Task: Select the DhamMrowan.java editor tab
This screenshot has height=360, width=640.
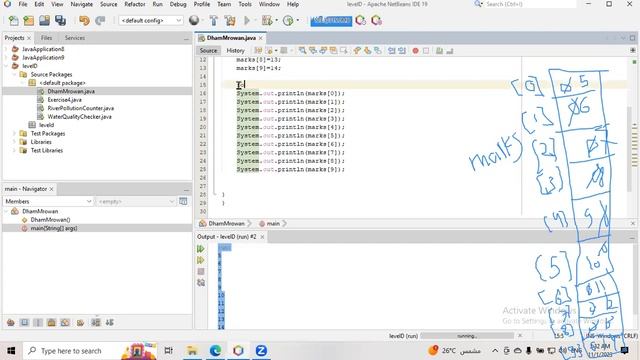Action: [231, 38]
